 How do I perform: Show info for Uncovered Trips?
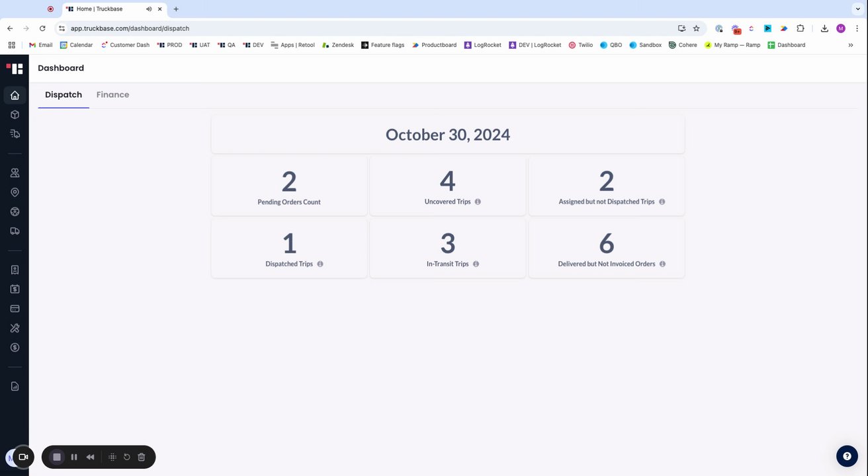[x=478, y=202]
